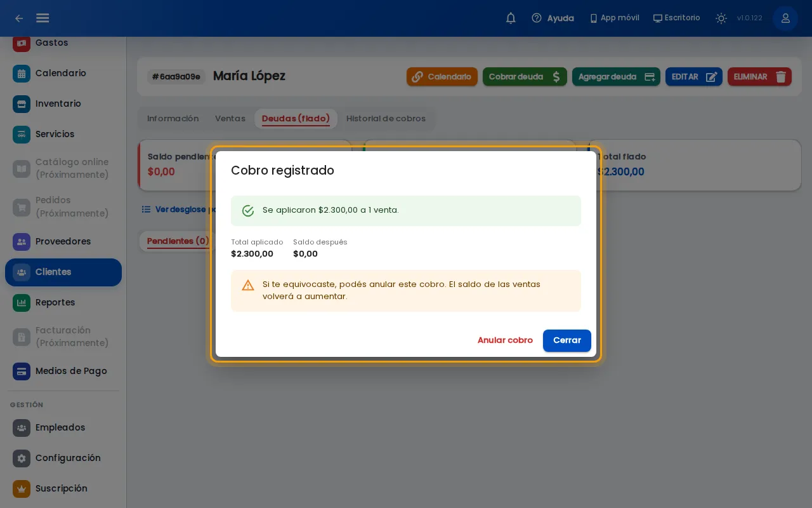The image size is (812, 508).
Task: Click the Servicios sidebar icon
Action: (x=22, y=134)
